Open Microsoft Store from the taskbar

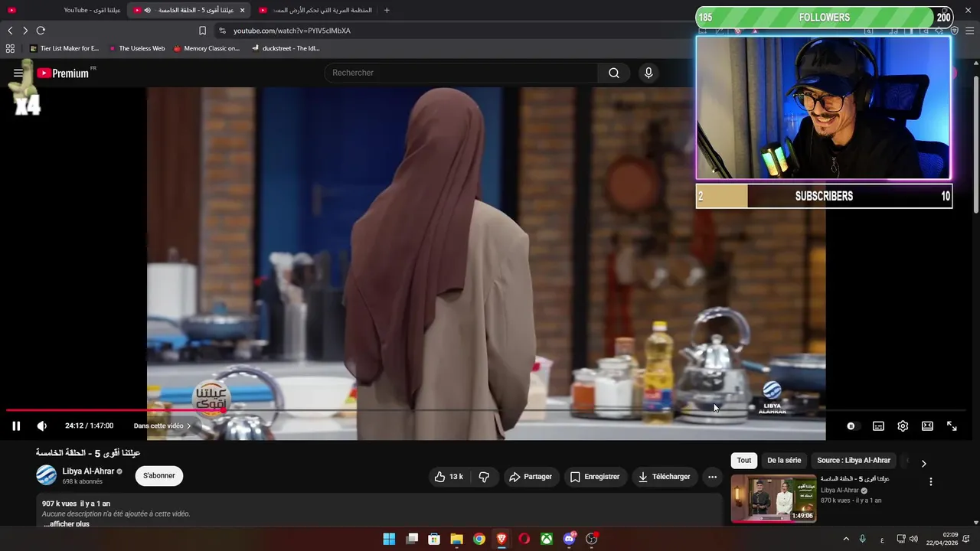pyautogui.click(x=434, y=539)
